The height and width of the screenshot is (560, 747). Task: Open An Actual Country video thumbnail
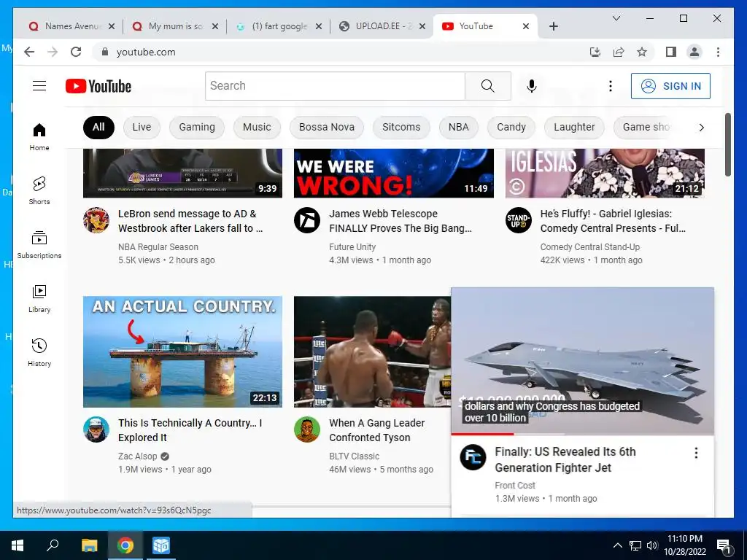coord(182,351)
